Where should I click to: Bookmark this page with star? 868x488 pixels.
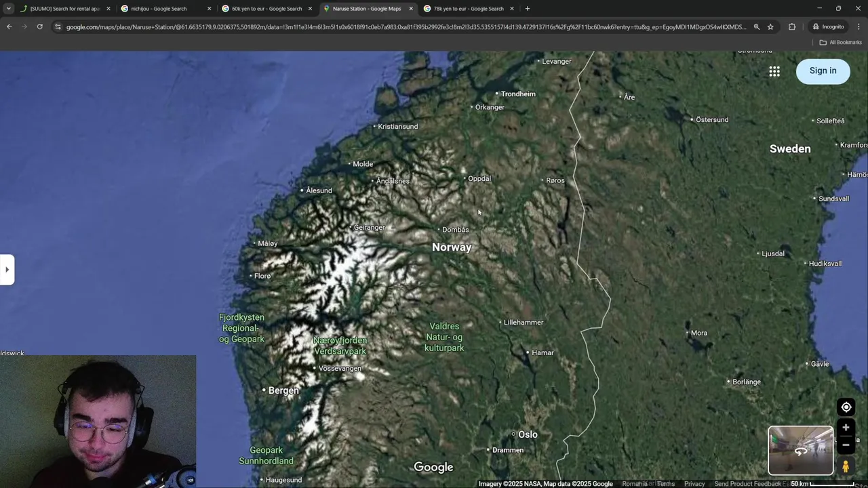click(x=770, y=27)
